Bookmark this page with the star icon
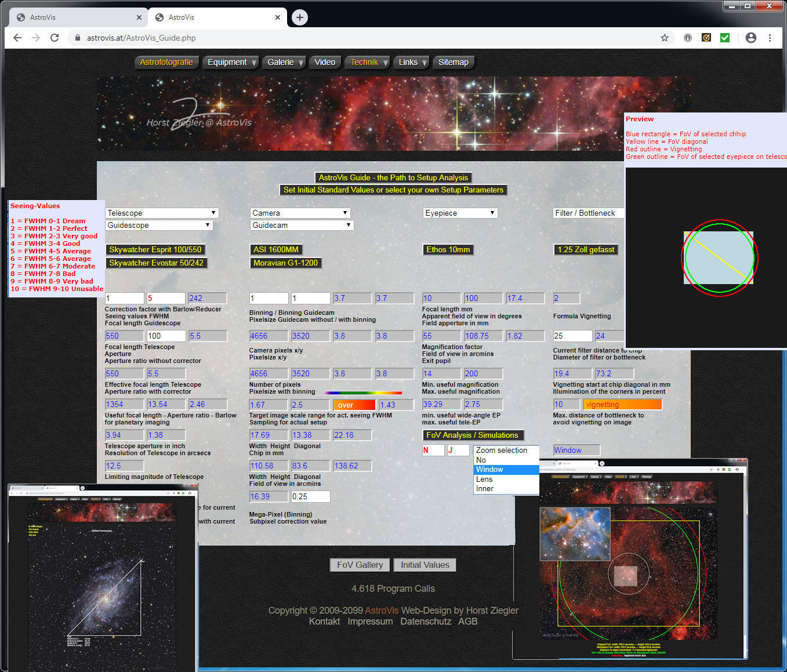This screenshot has height=672, width=787. coord(665,38)
